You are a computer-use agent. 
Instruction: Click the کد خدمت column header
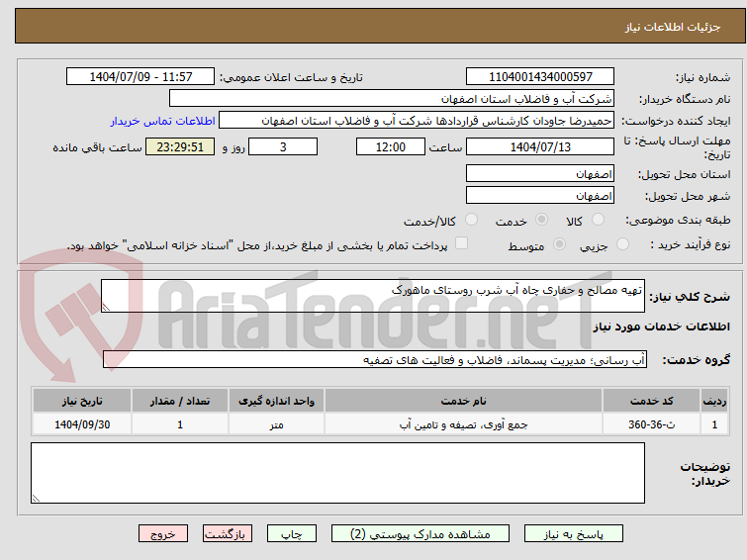(x=651, y=401)
